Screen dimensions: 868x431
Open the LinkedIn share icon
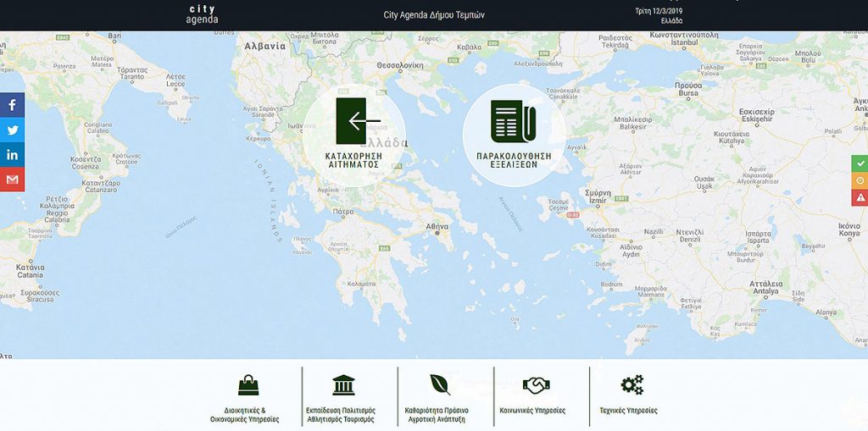[12, 154]
